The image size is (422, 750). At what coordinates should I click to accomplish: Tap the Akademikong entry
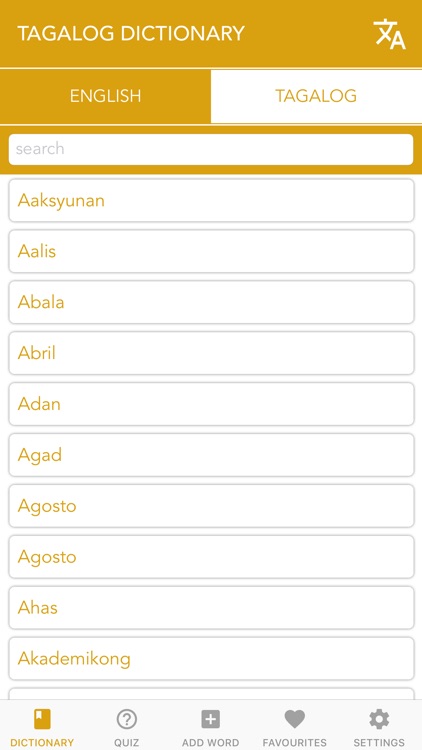pyautogui.click(x=211, y=659)
